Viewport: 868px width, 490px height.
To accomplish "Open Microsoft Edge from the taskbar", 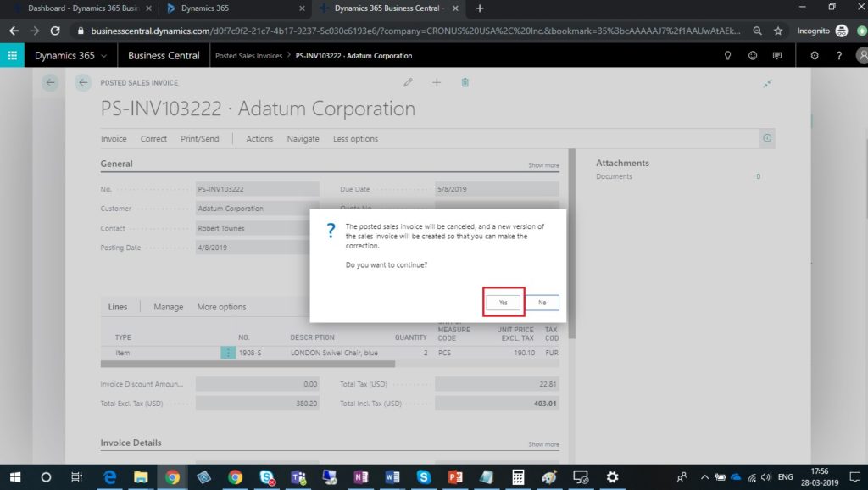I will [109, 477].
